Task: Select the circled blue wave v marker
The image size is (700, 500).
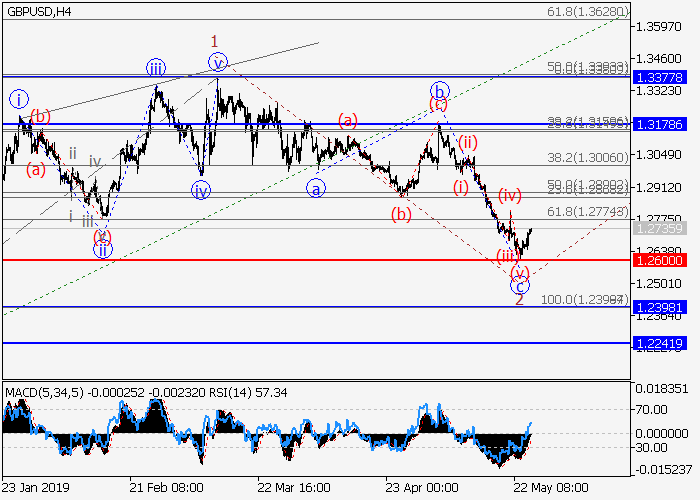Action: click(x=218, y=63)
